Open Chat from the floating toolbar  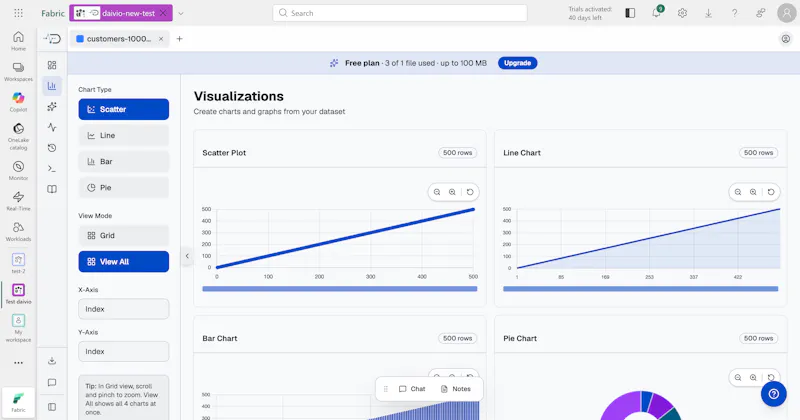pyautogui.click(x=412, y=389)
